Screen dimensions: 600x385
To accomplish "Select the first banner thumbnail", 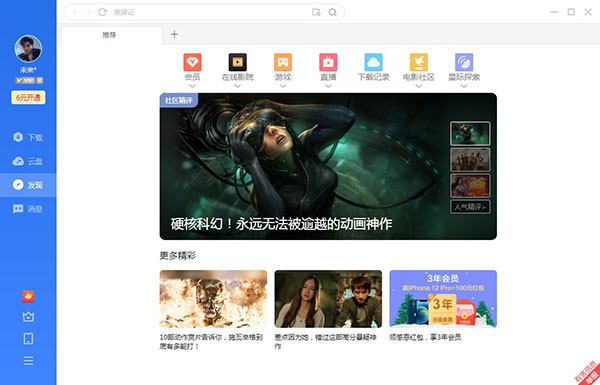I will tap(470, 134).
